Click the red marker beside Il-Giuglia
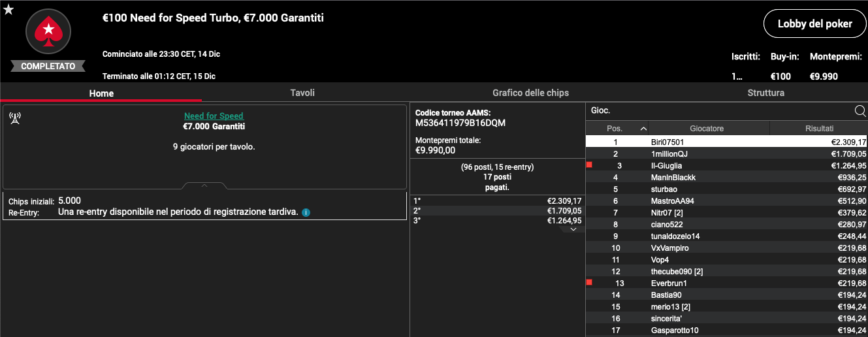Image resolution: width=868 pixels, height=337 pixels. click(x=589, y=165)
